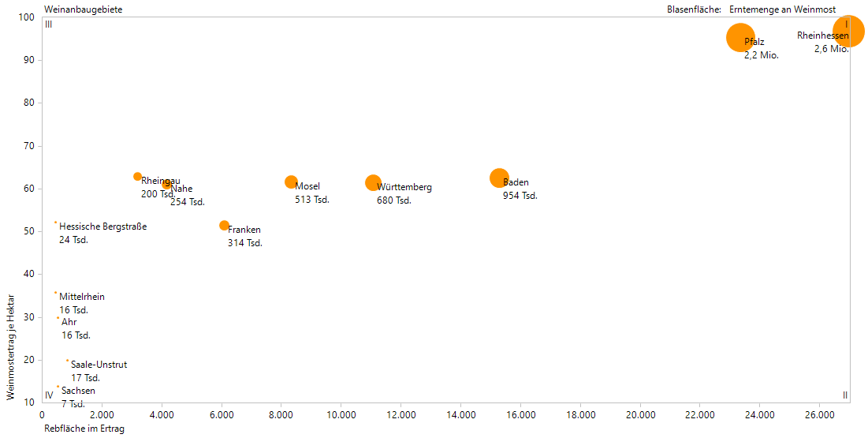Click the Sachsen label text

tap(78, 391)
